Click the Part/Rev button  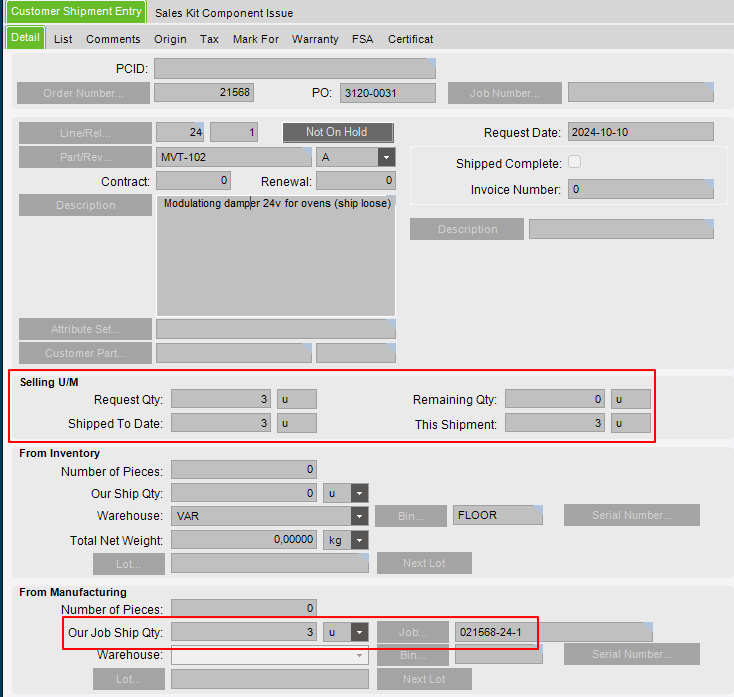tap(85, 157)
